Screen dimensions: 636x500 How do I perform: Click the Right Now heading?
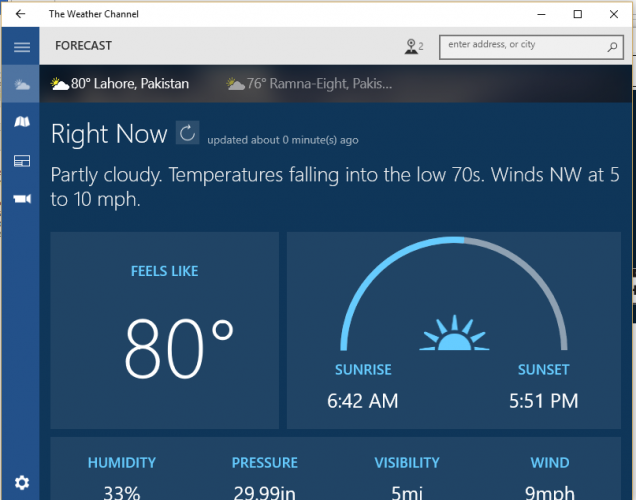click(x=109, y=134)
